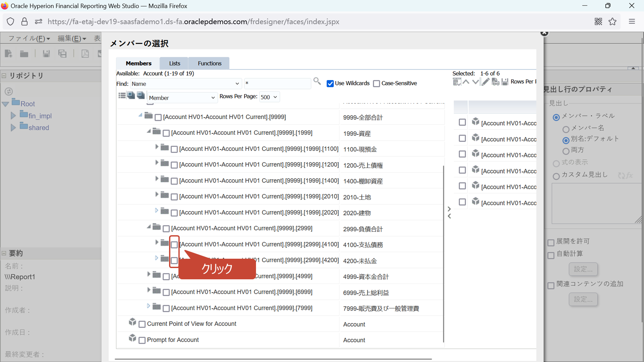Click add to selected right arrow
The image size is (644, 362).
(x=449, y=209)
